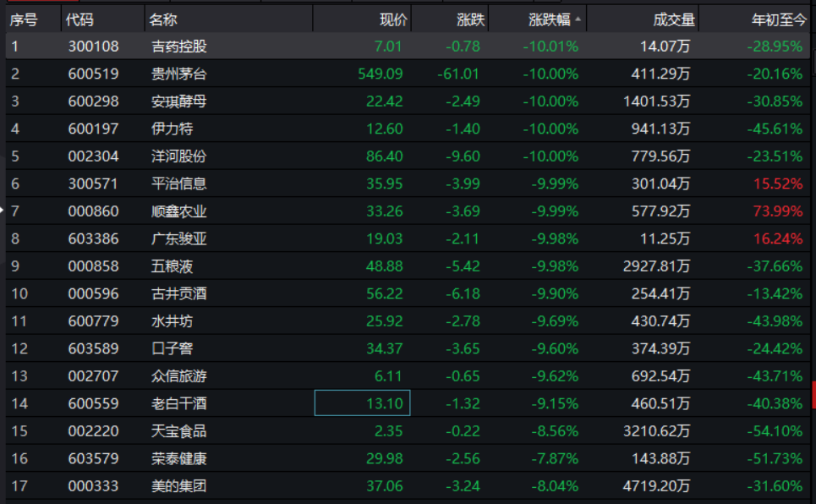Select the 口子窖 stock name
The height and width of the screenshot is (504, 816).
coord(172,348)
